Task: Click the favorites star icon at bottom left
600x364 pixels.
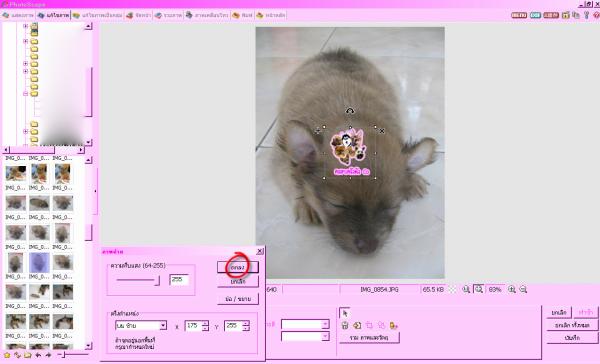Action: point(7,355)
